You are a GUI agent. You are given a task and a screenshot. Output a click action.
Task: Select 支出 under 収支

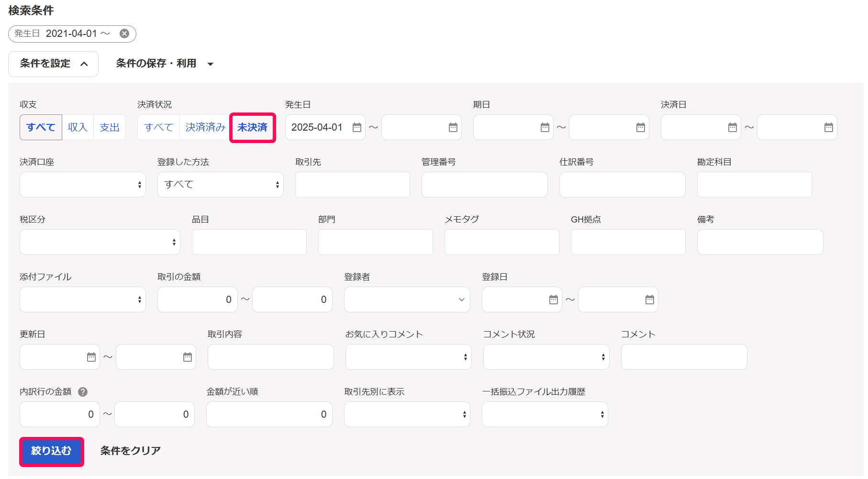pyautogui.click(x=110, y=127)
